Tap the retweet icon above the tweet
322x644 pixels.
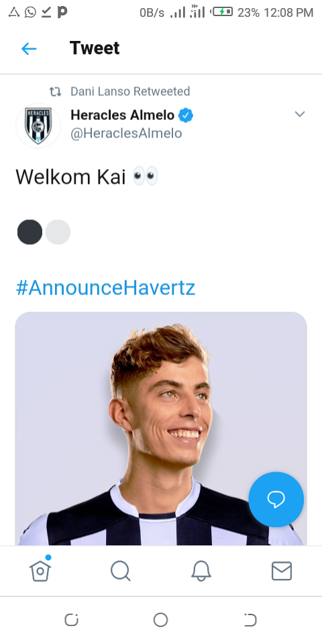pos(55,92)
